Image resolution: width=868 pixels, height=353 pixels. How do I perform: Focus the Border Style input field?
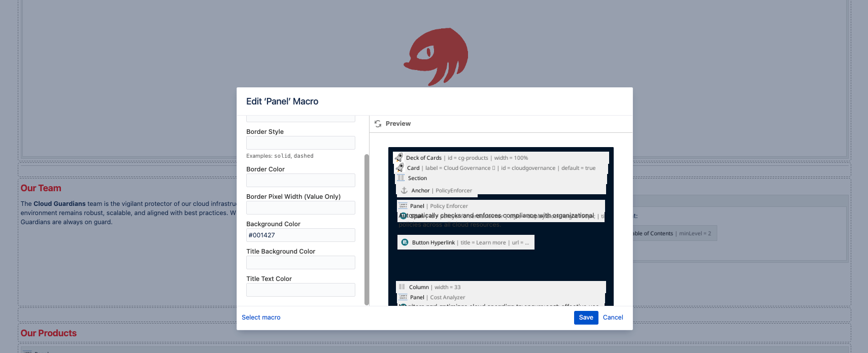coord(301,143)
